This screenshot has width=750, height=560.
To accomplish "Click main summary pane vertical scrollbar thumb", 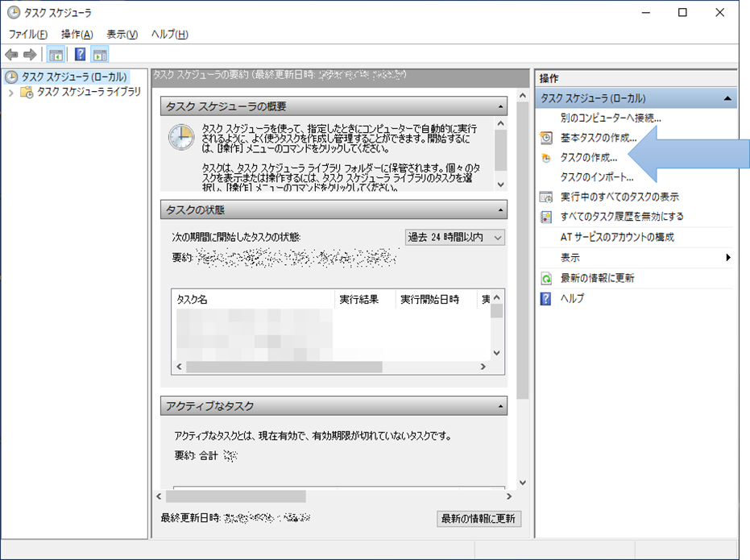I will point(522,250).
